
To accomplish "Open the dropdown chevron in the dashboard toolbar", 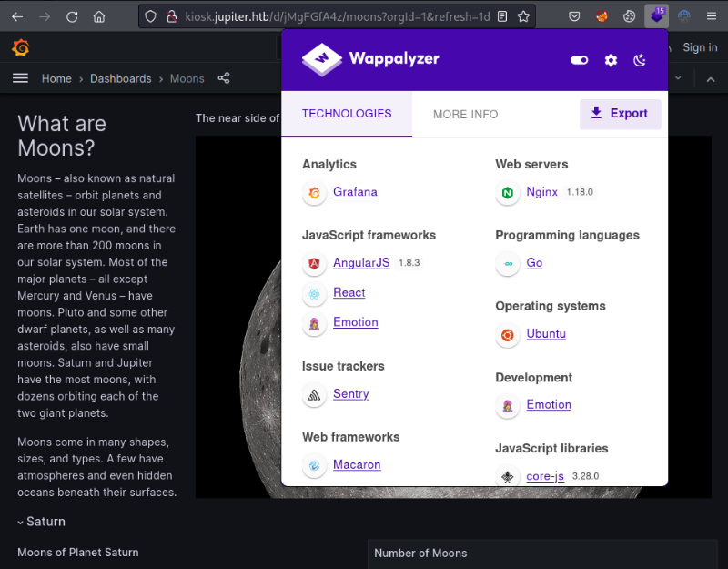I will point(678,78).
